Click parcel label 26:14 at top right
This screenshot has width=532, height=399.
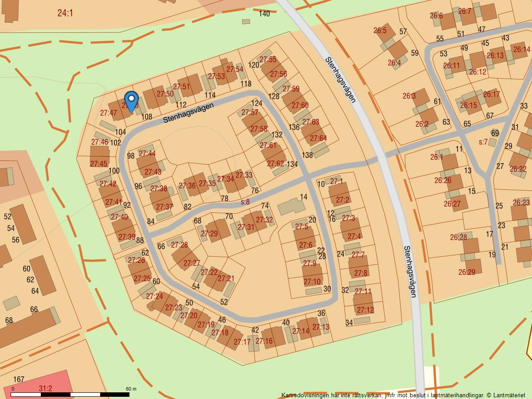(521, 49)
